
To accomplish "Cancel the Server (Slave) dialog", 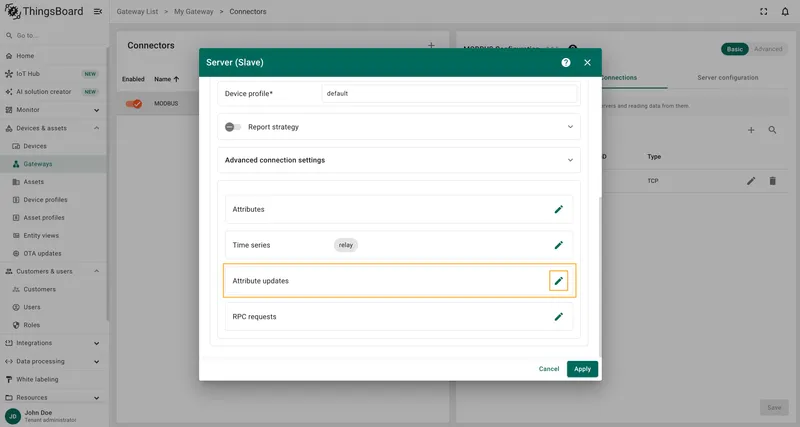I will click(549, 369).
